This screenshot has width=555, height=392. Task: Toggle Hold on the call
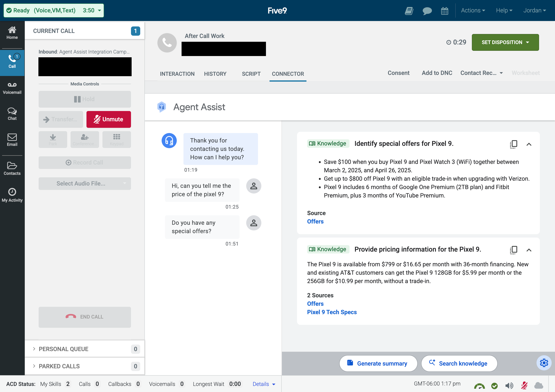85,99
